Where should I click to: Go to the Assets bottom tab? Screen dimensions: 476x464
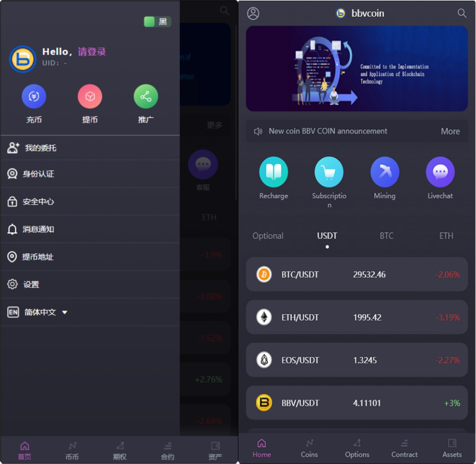452,448
